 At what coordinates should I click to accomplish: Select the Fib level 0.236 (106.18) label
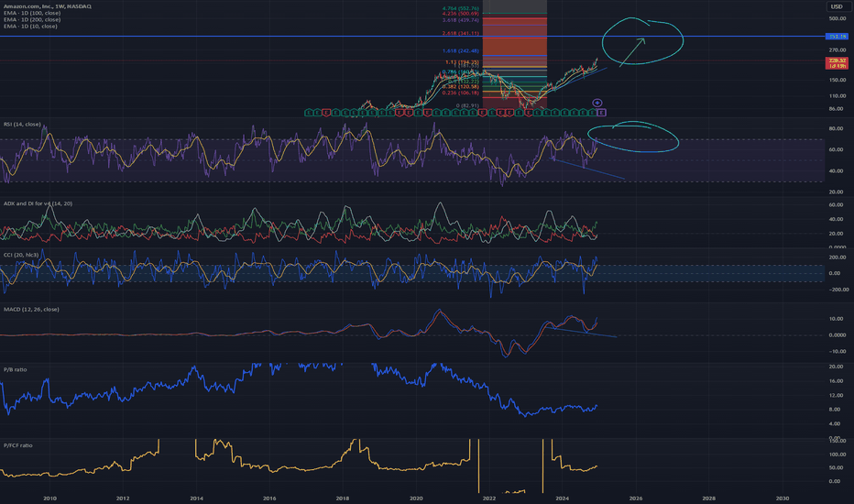pyautogui.click(x=461, y=93)
